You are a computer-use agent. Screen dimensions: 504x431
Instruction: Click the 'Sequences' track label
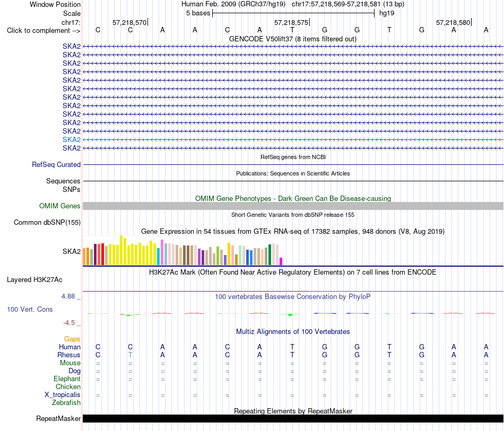click(63, 181)
